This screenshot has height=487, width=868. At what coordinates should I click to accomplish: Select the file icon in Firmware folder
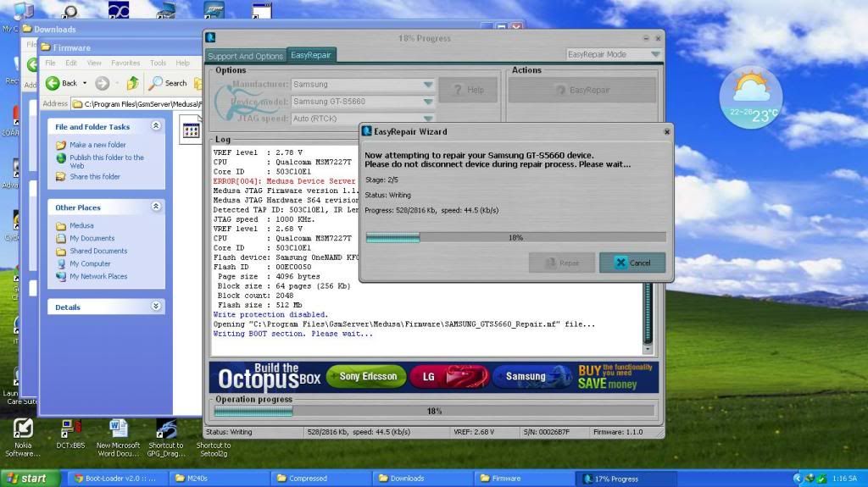pyautogui.click(x=191, y=130)
